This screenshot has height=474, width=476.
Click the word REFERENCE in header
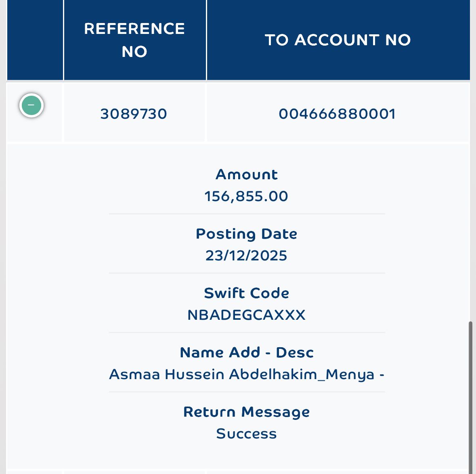pos(134,29)
